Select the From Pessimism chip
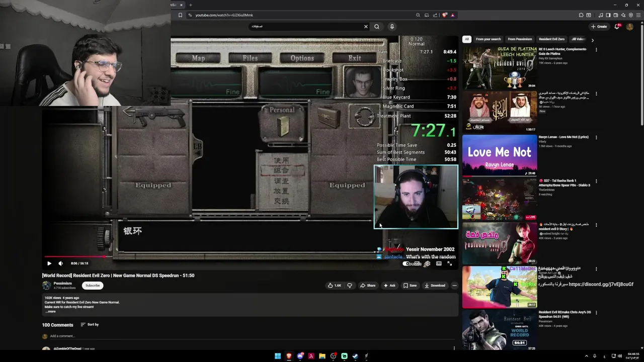Image resolution: width=644 pixels, height=362 pixels. 520,39
